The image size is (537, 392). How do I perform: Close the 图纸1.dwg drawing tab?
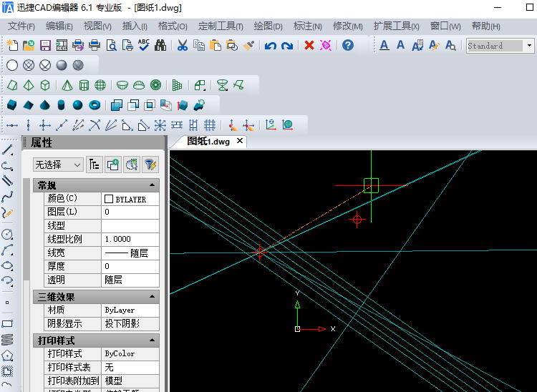(x=240, y=141)
